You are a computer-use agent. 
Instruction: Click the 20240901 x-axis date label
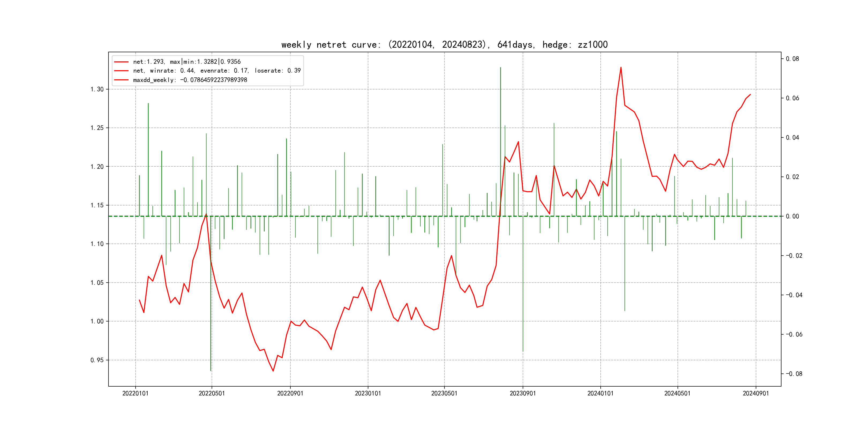(756, 393)
